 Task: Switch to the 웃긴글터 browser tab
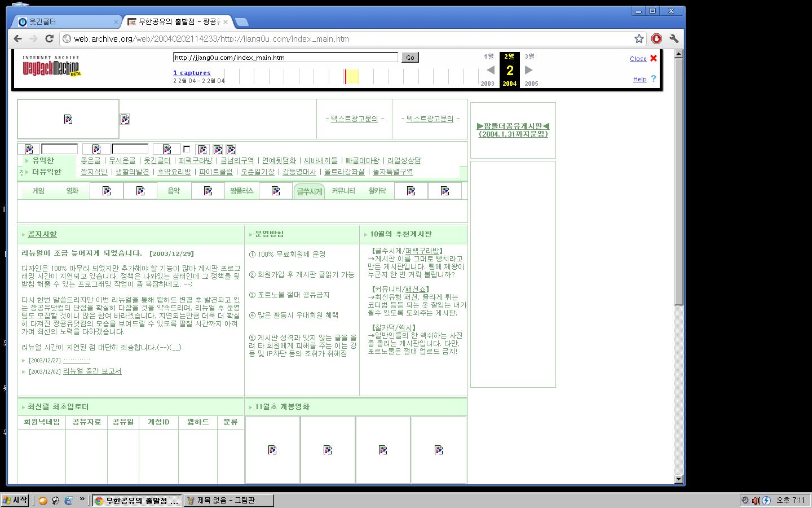pos(67,22)
